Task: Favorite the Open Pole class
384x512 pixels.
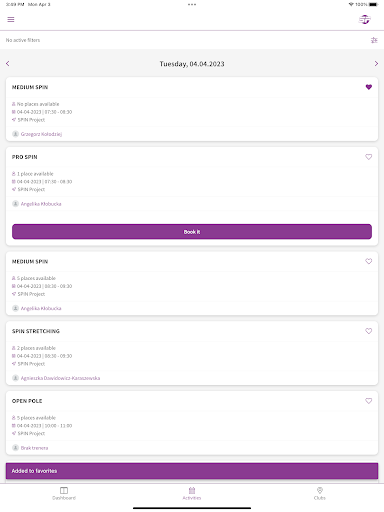Action: point(369,401)
